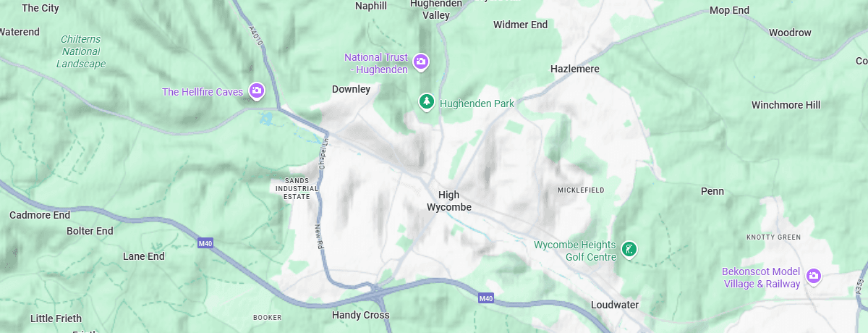Open Bekonscot Model Village & Railway label
The width and height of the screenshot is (868, 333).
[x=761, y=278]
